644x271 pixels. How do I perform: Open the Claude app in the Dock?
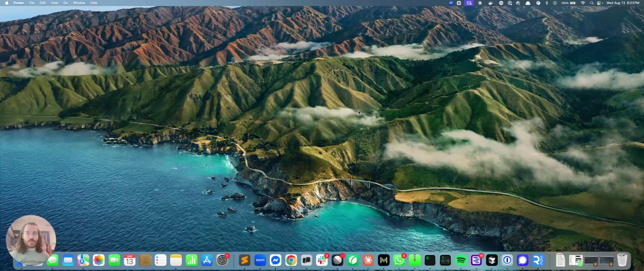tap(368, 260)
